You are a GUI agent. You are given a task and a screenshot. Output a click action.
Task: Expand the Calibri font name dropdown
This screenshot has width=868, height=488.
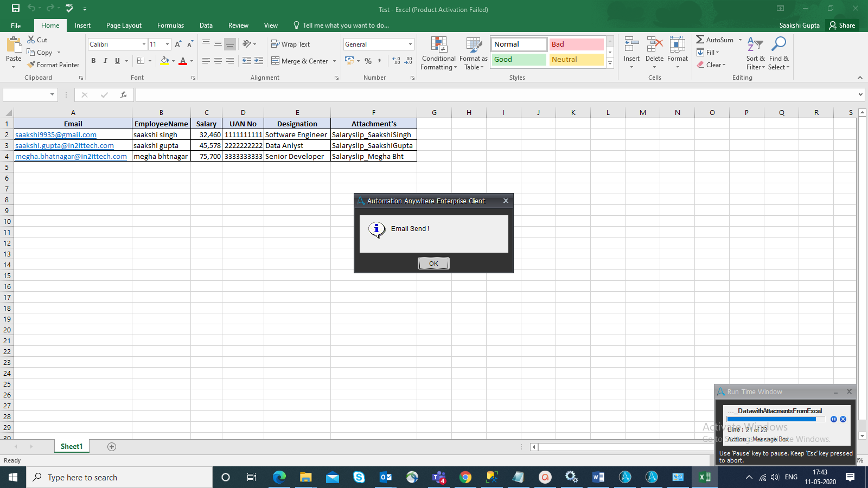144,44
